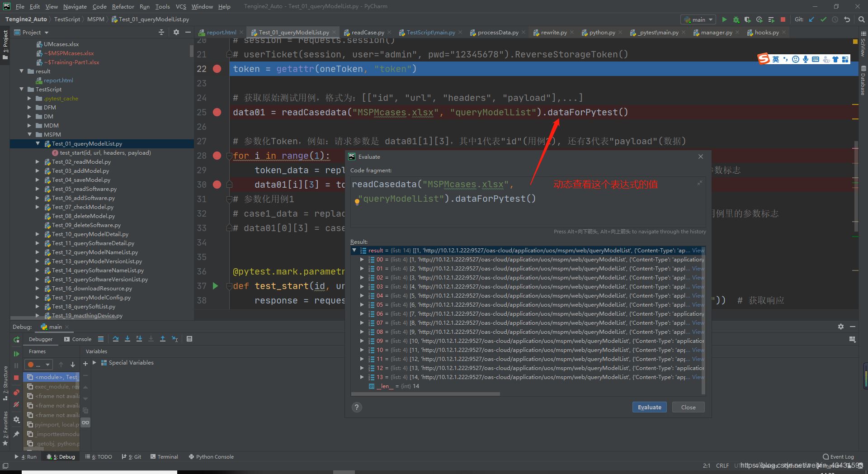The height and width of the screenshot is (474, 868).
Task: Click the Step Out debugger icon
Action: pos(163,339)
